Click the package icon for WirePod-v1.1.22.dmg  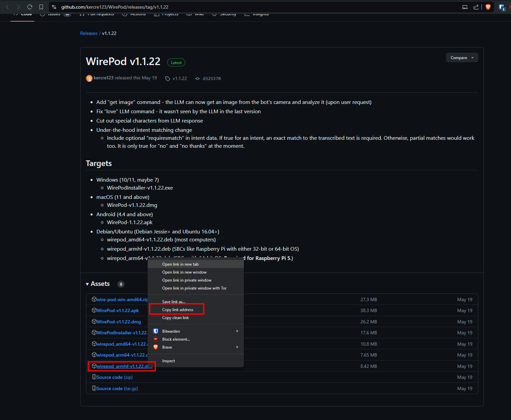coord(94,321)
